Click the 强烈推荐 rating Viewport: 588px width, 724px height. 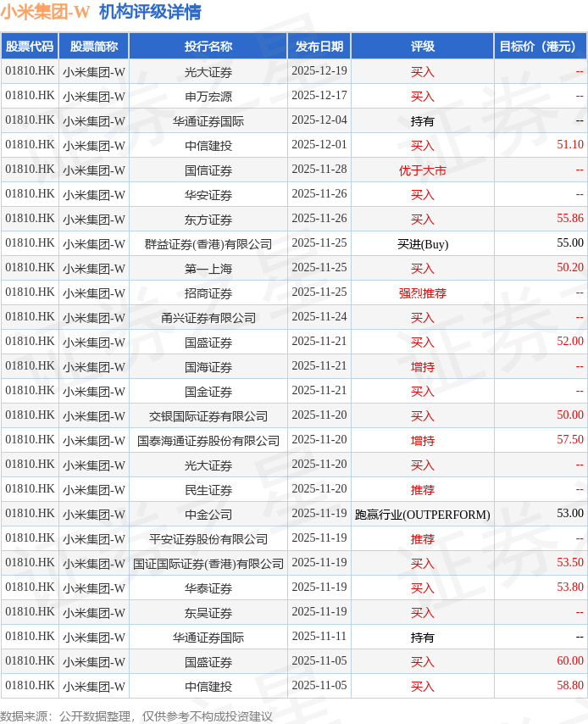422,293
